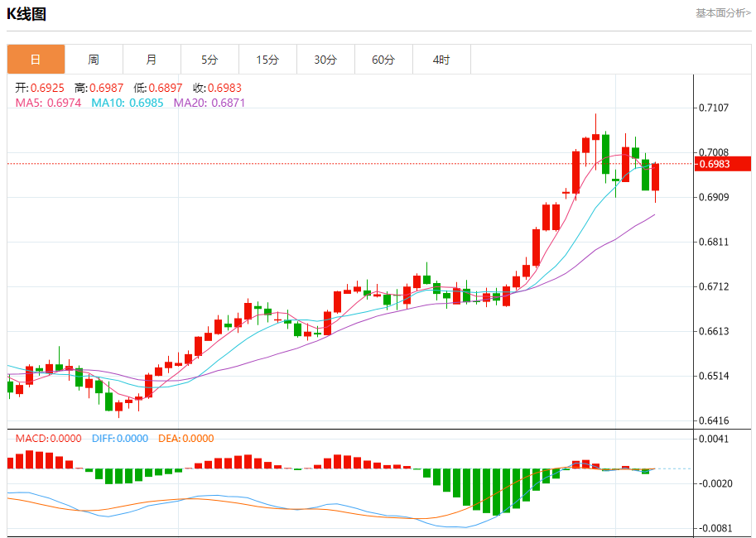Show the 60分 interval chart

[x=383, y=60]
